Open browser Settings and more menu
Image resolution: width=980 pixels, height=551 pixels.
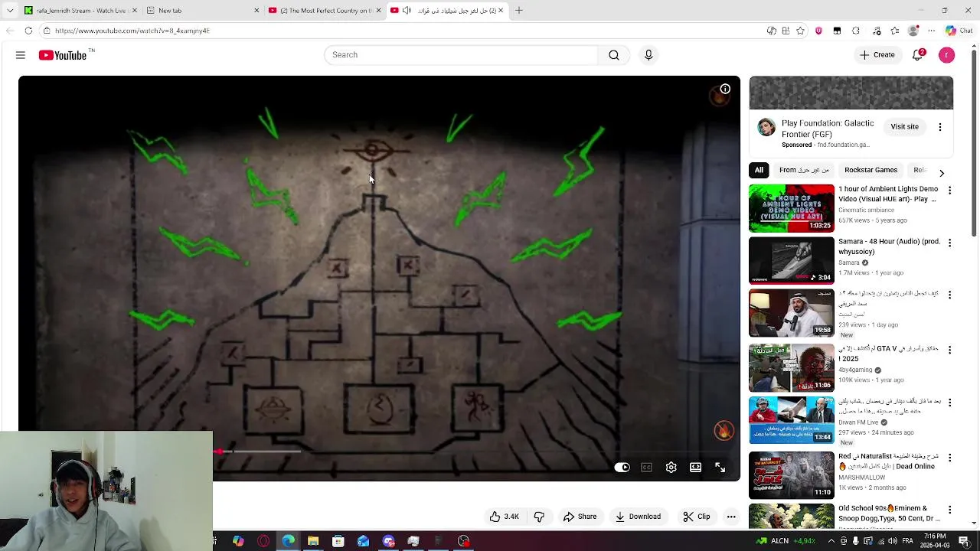point(931,31)
